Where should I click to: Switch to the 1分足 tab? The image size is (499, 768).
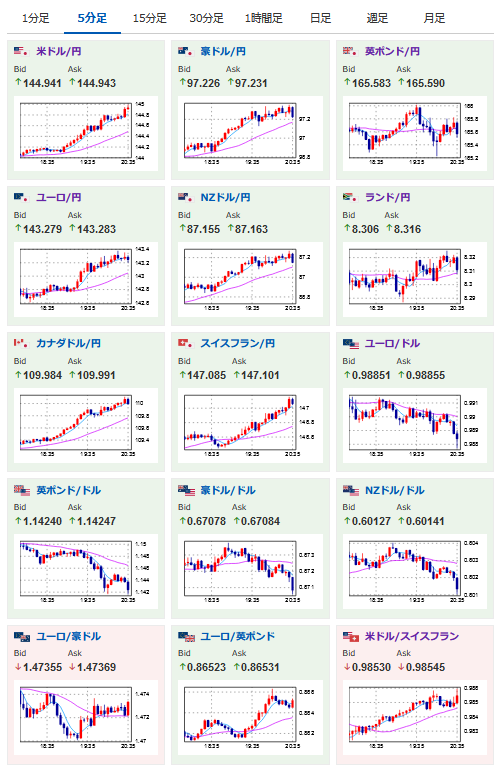[36, 19]
